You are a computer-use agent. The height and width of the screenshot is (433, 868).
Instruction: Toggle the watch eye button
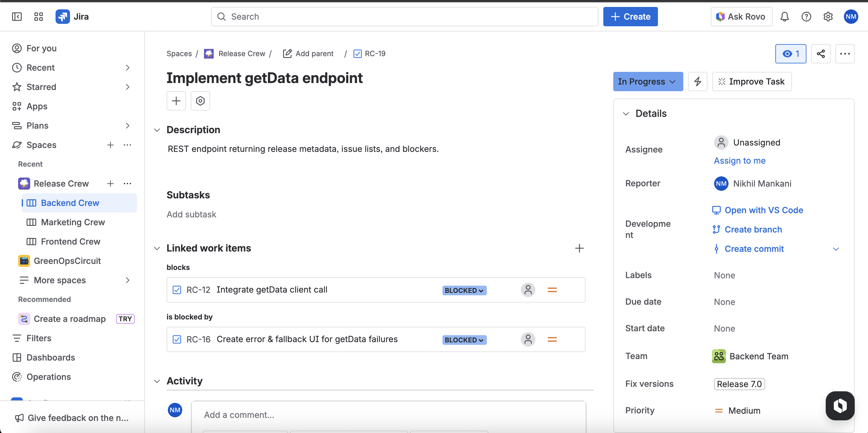click(790, 54)
